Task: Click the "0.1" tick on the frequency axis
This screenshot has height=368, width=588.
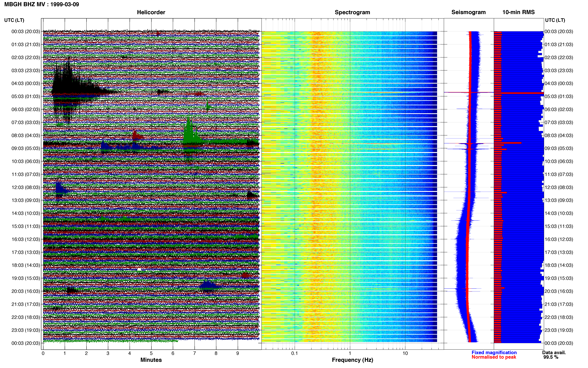Action: click(295, 353)
